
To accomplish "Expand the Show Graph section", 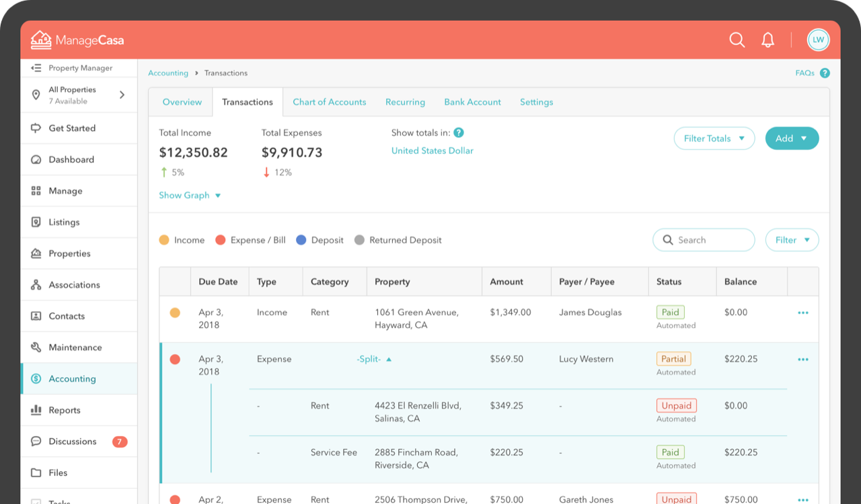I will [x=190, y=196].
